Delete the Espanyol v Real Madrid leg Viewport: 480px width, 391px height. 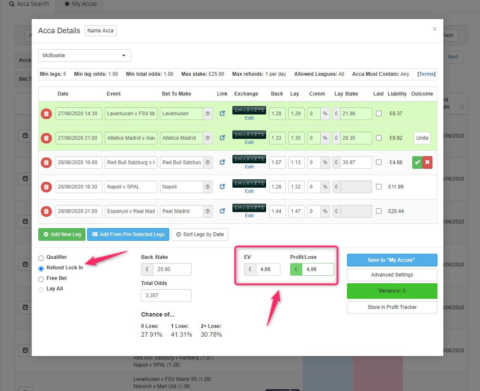(46, 211)
